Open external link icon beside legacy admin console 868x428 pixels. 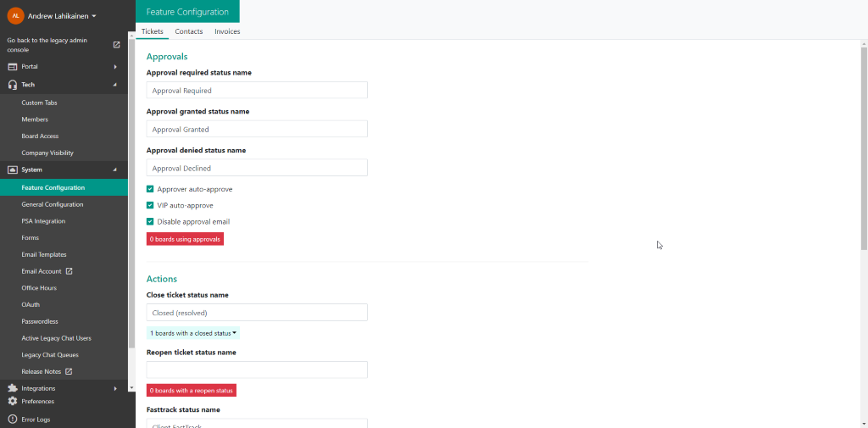116,45
